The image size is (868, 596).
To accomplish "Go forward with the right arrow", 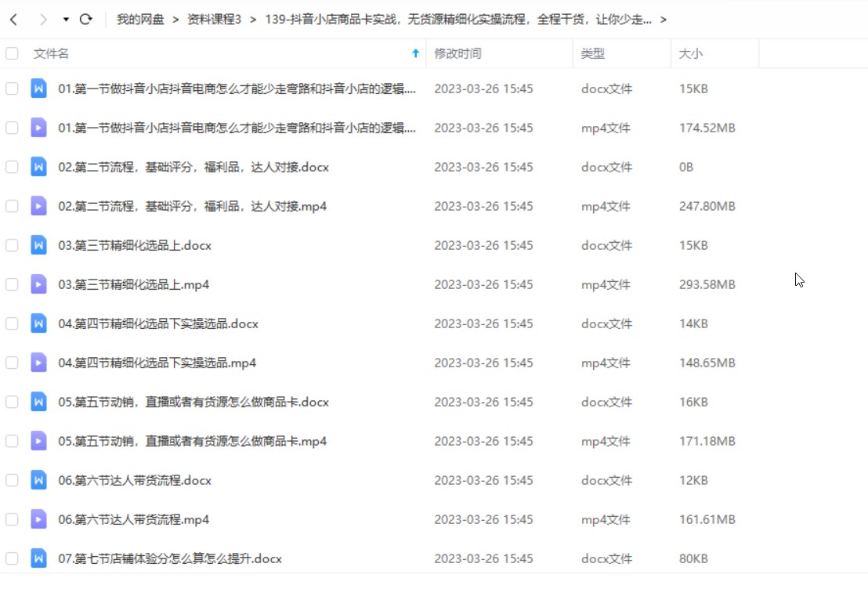I will coord(42,20).
